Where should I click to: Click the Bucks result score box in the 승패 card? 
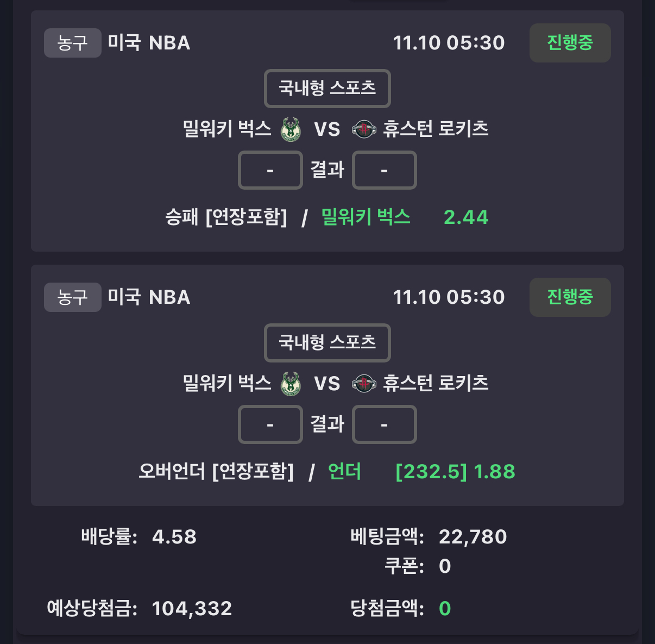pos(270,170)
